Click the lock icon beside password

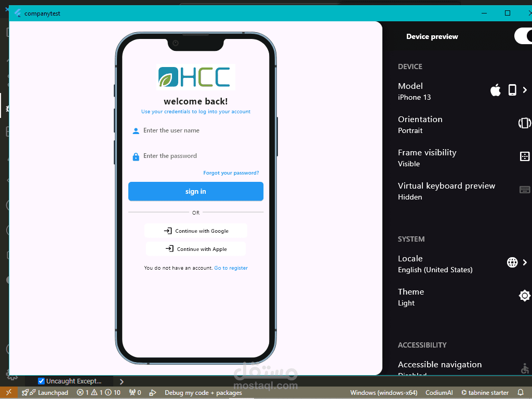coord(136,156)
